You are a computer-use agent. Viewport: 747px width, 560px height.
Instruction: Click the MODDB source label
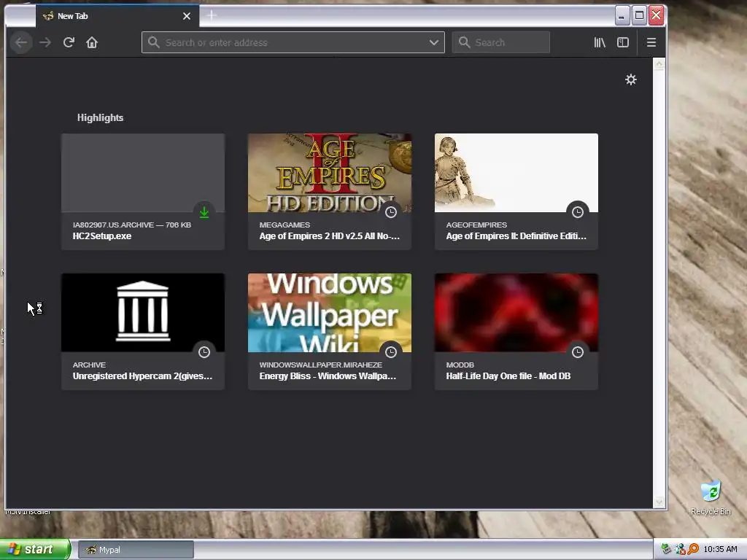pos(460,365)
